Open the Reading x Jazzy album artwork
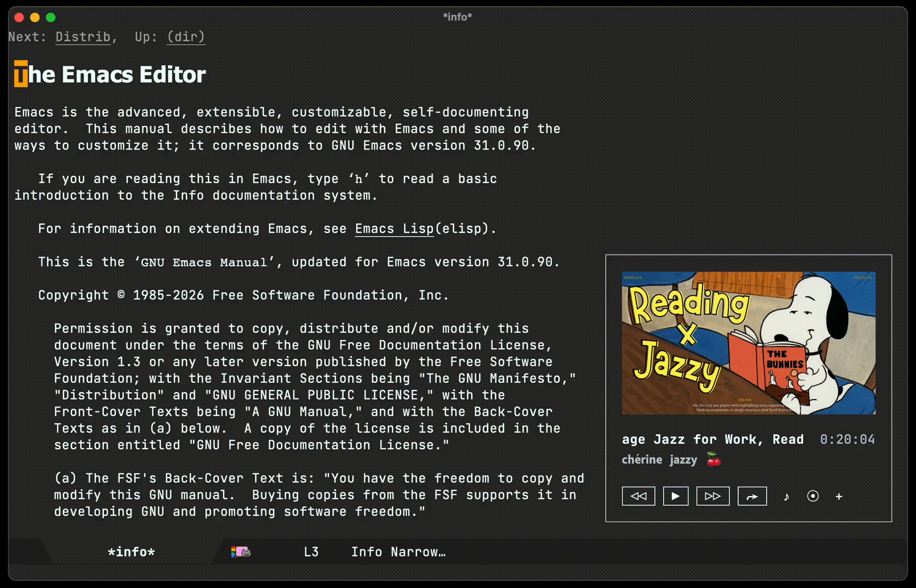 tap(749, 343)
